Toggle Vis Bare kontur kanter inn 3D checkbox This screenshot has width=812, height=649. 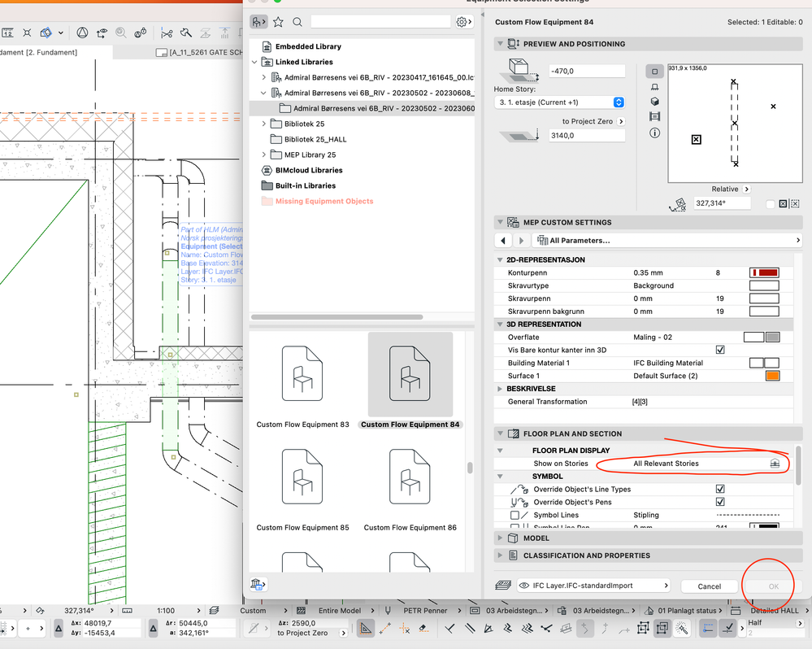[719, 350]
